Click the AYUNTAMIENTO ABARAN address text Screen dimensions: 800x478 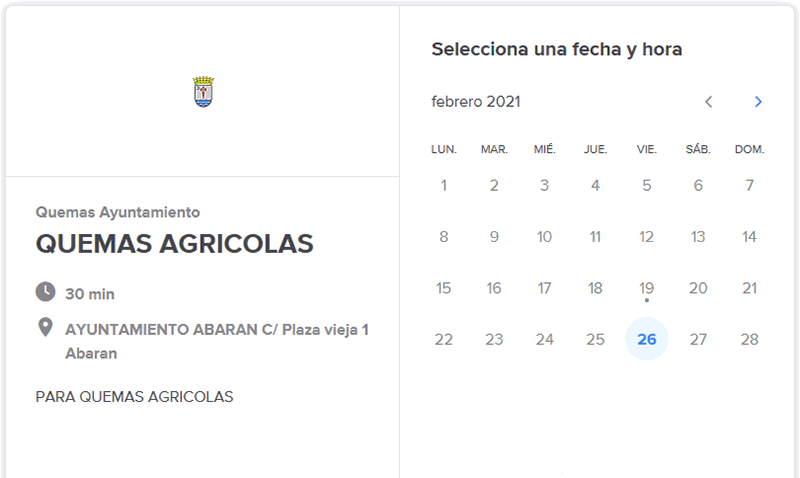217,341
